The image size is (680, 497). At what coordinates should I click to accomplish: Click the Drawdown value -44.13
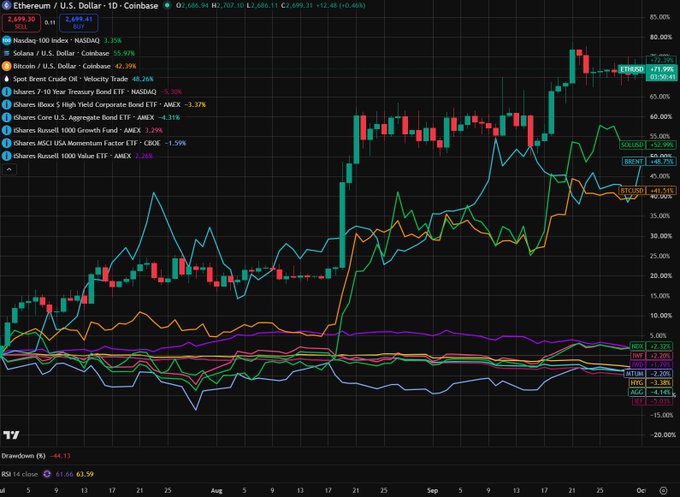[x=60, y=456]
